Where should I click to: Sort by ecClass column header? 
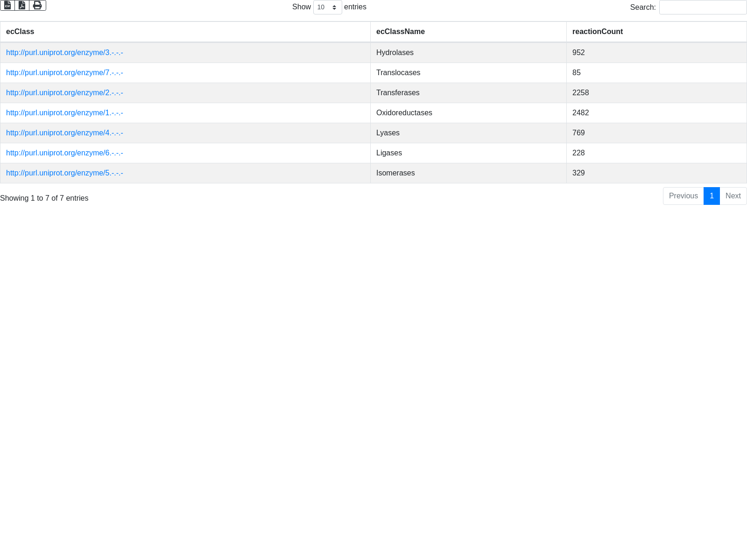pyautogui.click(x=20, y=32)
